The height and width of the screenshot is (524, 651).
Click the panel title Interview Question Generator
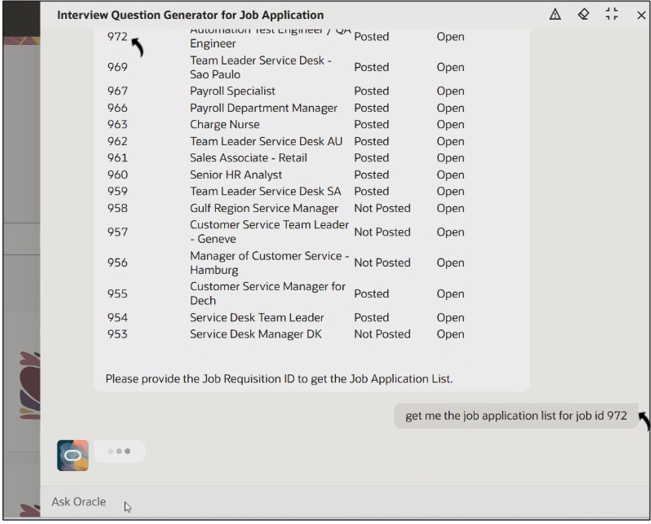(190, 15)
